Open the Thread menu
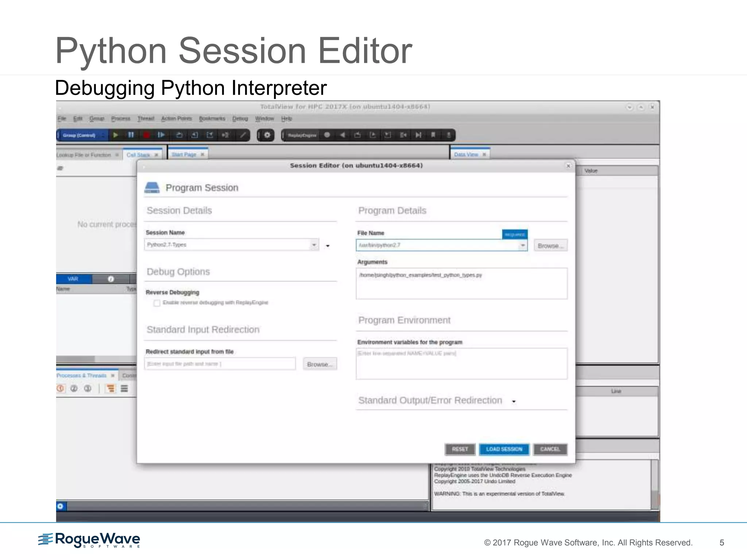 tap(146, 118)
